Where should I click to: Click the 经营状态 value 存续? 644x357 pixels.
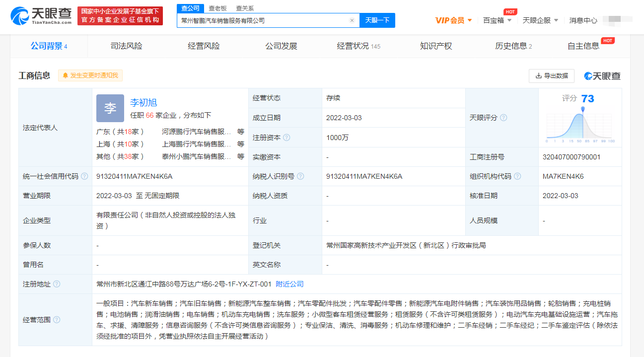pos(333,98)
